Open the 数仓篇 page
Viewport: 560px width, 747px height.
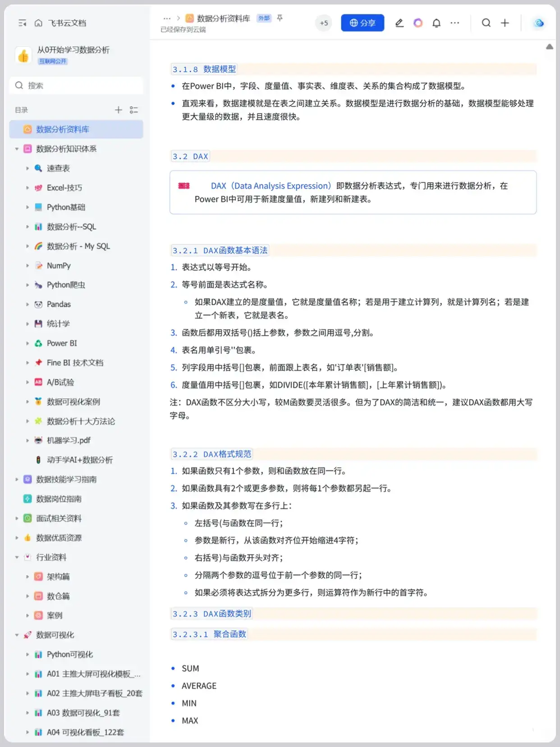(58, 596)
